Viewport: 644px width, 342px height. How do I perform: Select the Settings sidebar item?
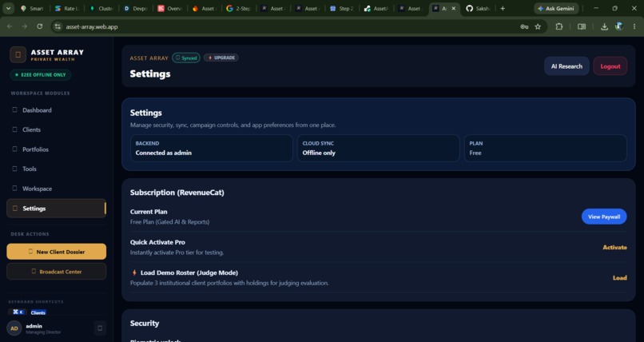(x=56, y=208)
